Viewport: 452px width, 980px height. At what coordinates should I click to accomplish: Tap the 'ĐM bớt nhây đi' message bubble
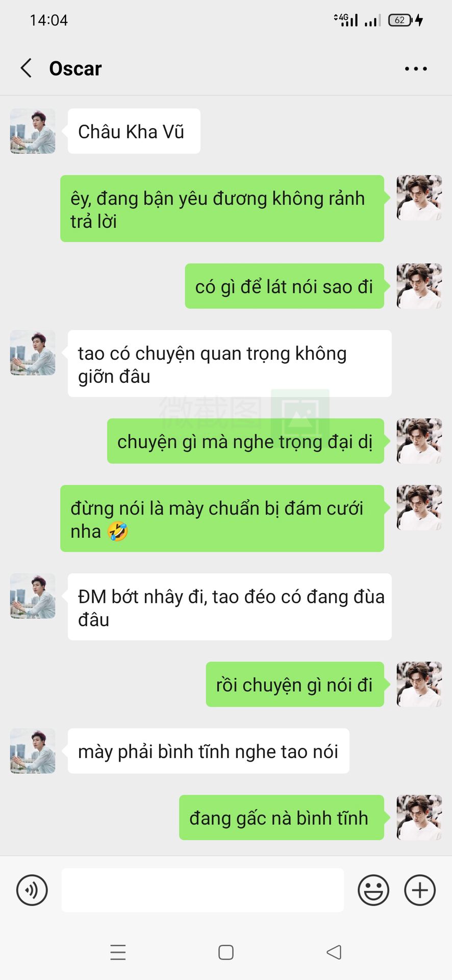[230, 607]
